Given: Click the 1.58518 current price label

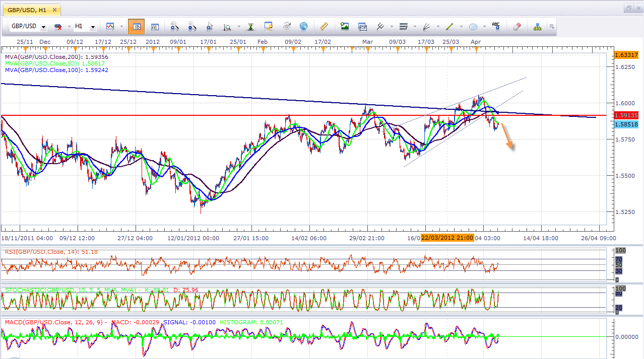Looking at the screenshot, I should [x=626, y=124].
